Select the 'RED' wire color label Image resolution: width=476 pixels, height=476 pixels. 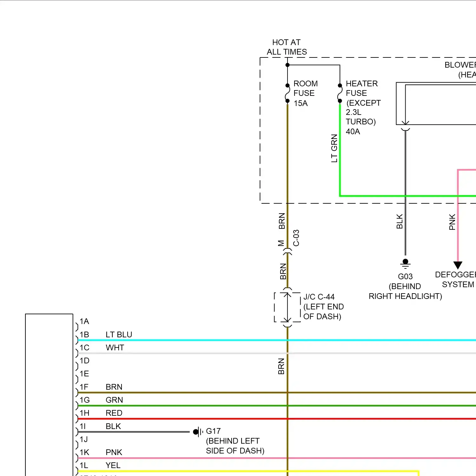[114, 413]
